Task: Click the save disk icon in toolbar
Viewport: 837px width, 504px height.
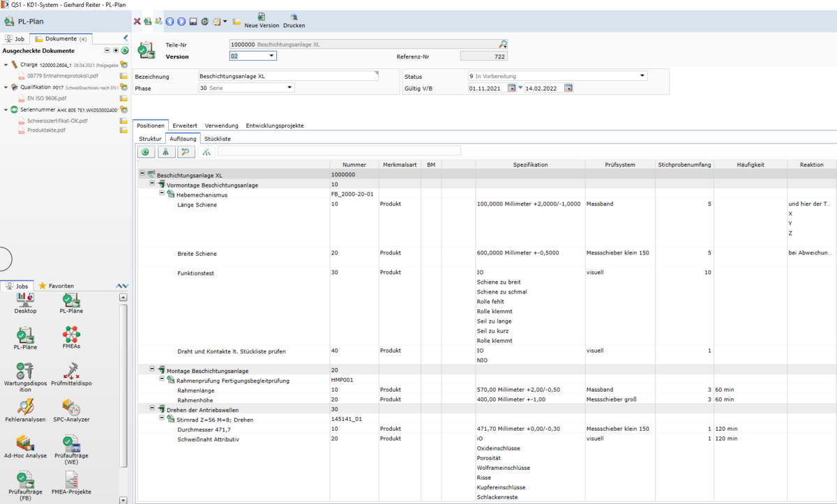Action: [x=193, y=22]
